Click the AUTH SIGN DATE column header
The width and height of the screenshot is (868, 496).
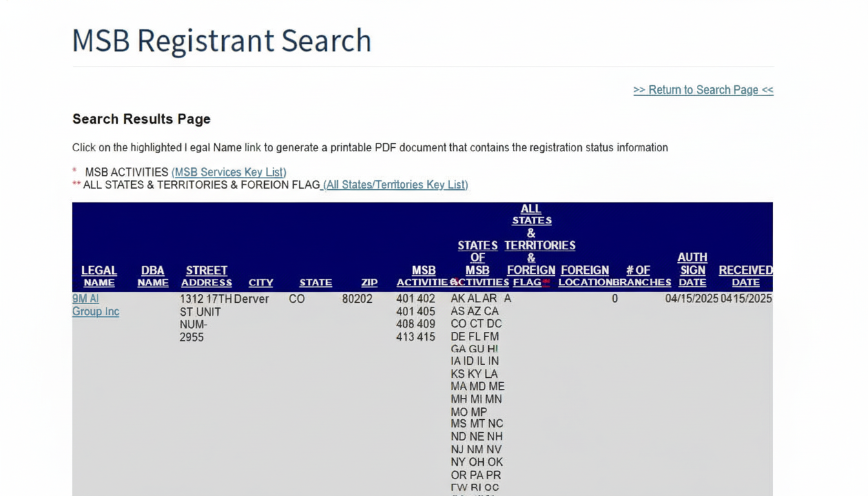pos(692,270)
